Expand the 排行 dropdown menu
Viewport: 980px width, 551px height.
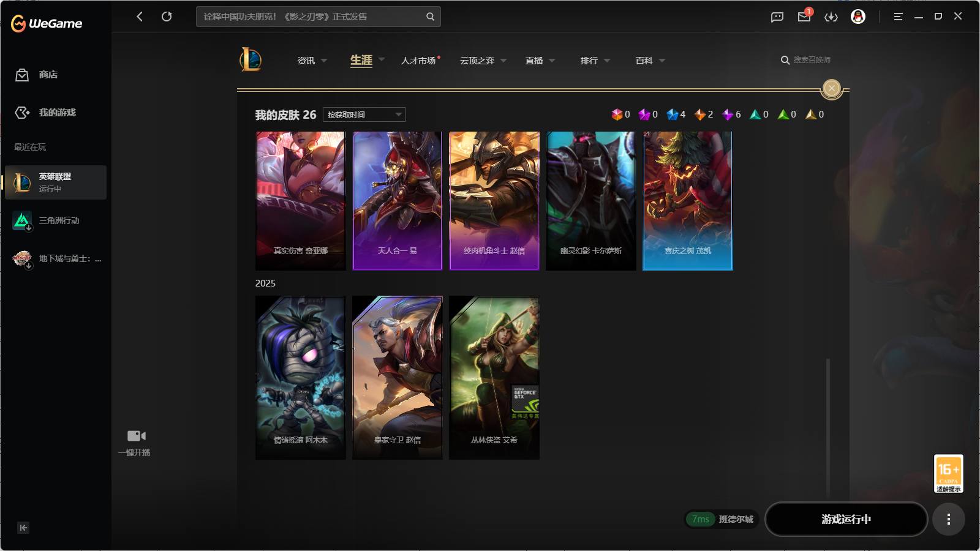pos(607,61)
